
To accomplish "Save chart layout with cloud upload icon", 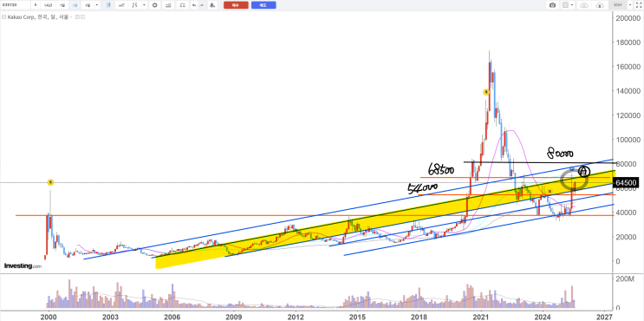I will (x=600, y=5).
